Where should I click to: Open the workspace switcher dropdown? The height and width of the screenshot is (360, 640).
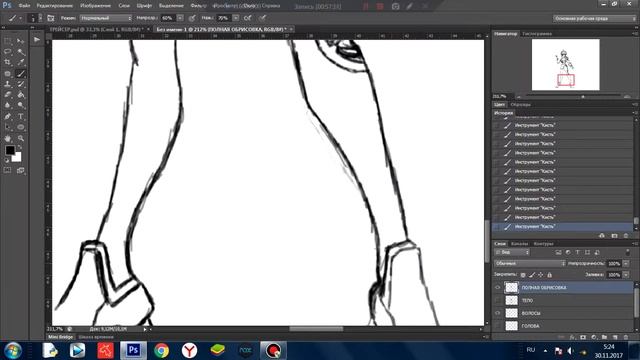594,18
